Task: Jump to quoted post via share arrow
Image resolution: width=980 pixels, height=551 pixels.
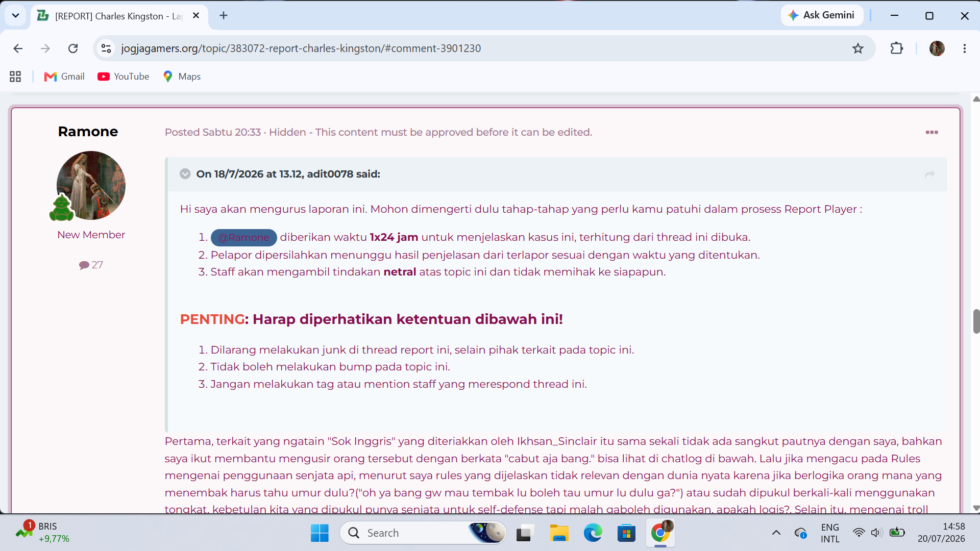Action: (x=929, y=174)
